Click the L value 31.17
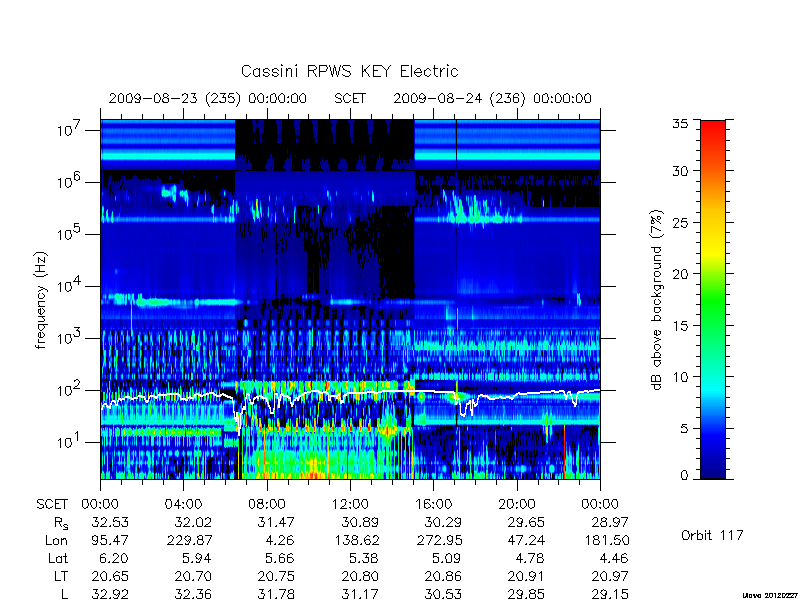Image resolution: width=800 pixels, height=600 pixels. [x=360, y=594]
